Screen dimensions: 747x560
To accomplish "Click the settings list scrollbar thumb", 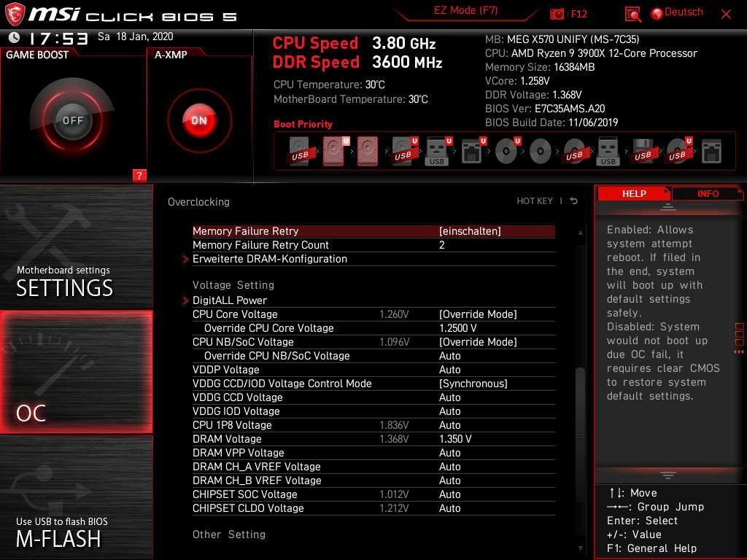I will tap(580, 436).
